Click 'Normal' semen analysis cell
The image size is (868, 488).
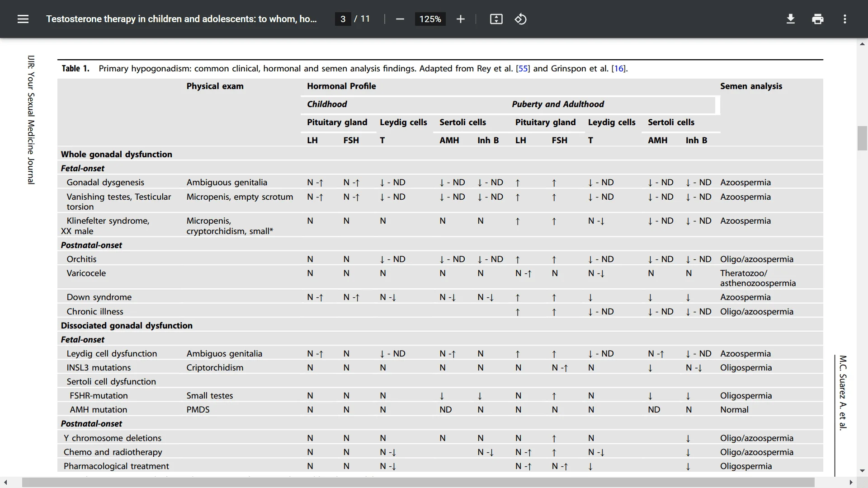734,409
